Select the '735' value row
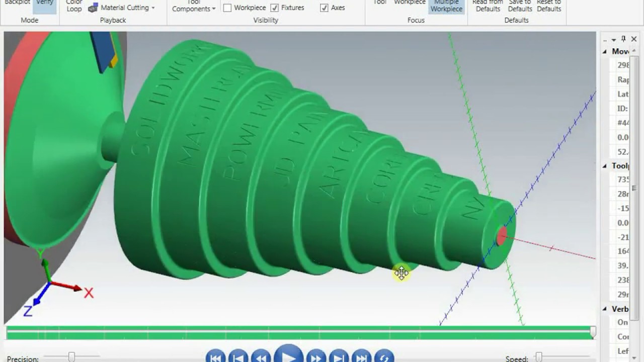This screenshot has height=362, width=644. coord(620,179)
